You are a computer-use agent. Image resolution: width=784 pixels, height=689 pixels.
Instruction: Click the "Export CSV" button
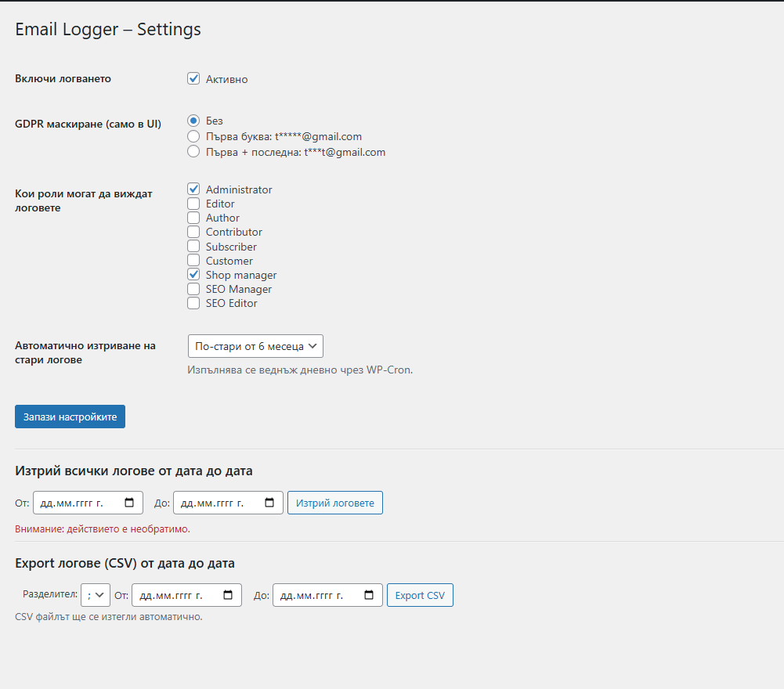pos(420,595)
